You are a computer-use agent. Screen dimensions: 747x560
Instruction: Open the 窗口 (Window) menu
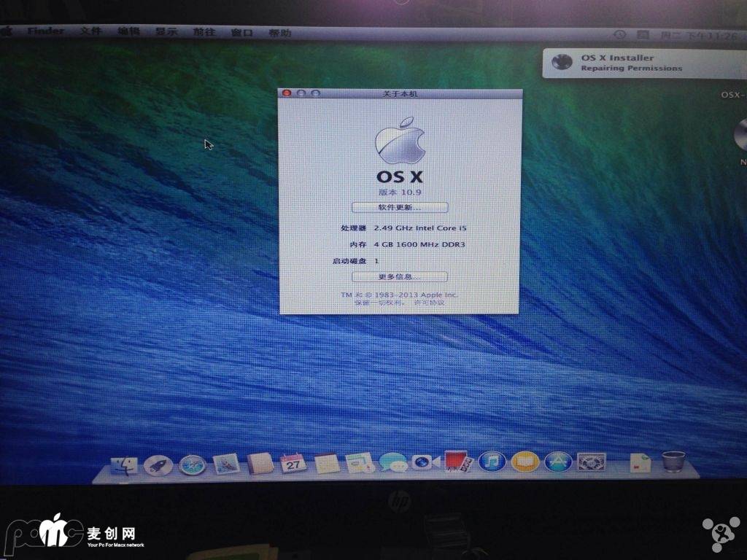tap(241, 32)
